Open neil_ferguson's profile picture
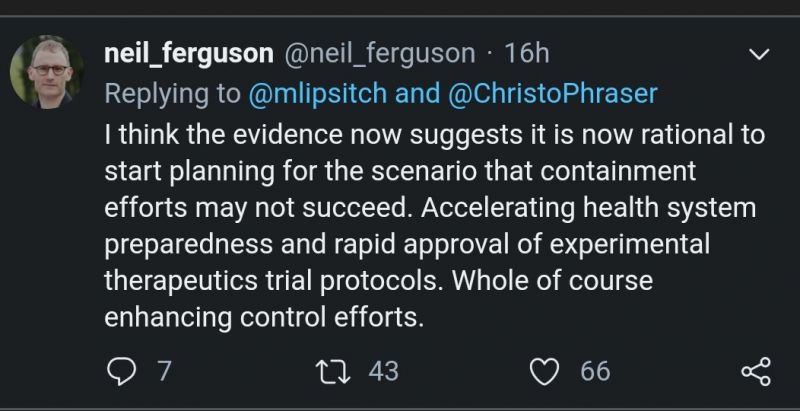 pos(47,73)
